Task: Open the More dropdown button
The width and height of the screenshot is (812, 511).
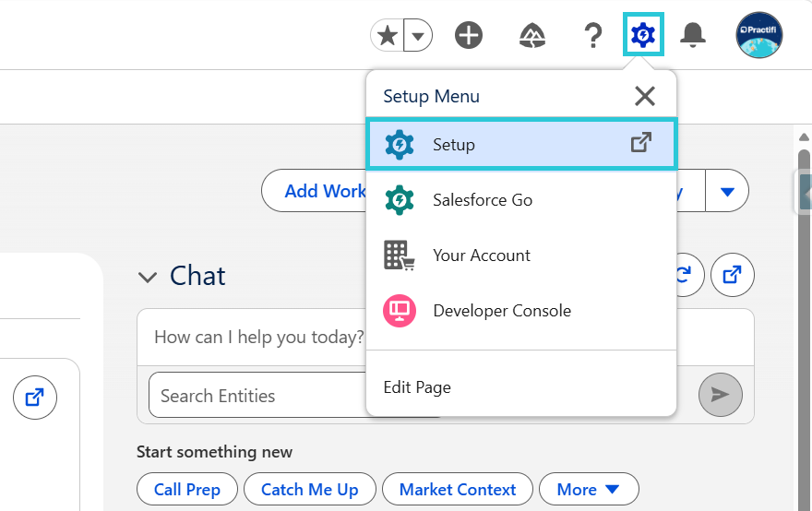Action: point(589,489)
